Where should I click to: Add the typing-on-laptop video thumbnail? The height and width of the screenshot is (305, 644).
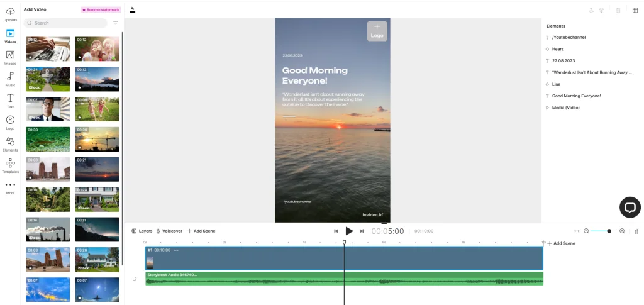(48, 49)
